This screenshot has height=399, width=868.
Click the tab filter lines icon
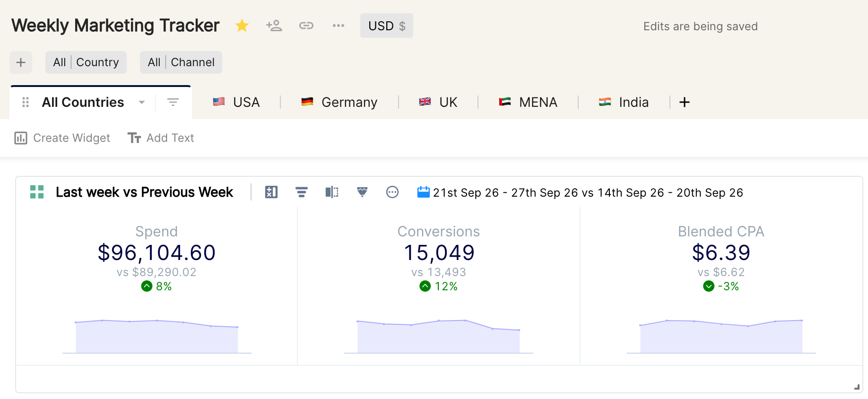pyautogui.click(x=173, y=102)
